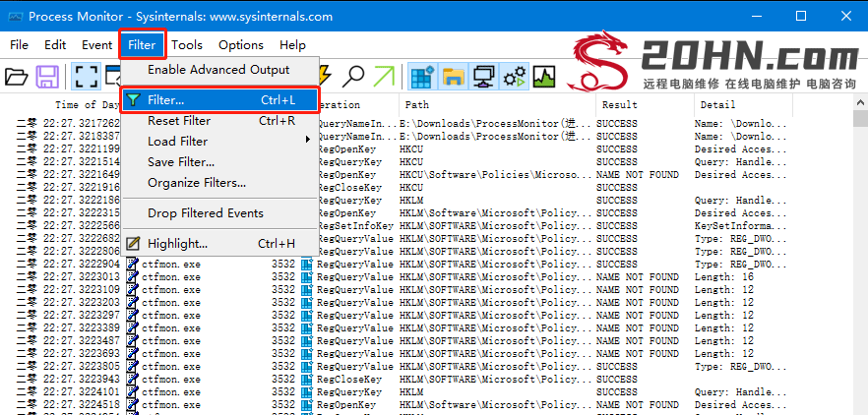Enable Advanced Output option

click(x=217, y=70)
